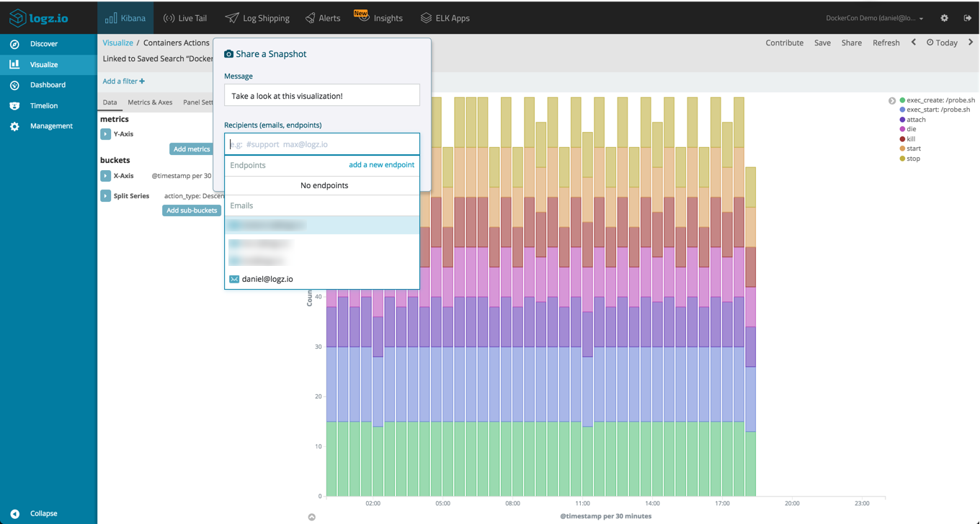Click Add a filter
The image size is (980, 524).
pos(123,81)
